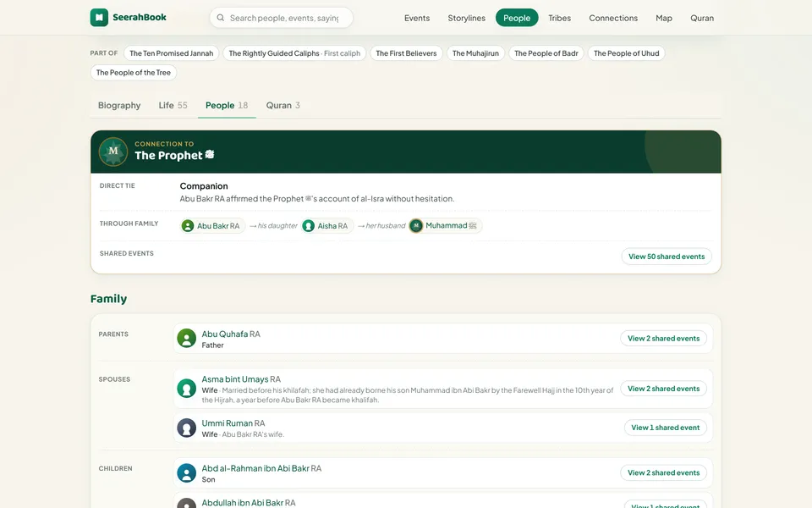
Task: Click the search magnifier icon
Action: pyautogui.click(x=221, y=18)
